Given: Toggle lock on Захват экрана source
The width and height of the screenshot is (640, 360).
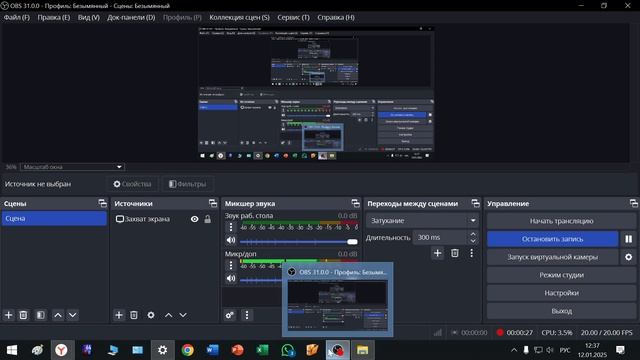Looking at the screenshot, I should click(x=208, y=219).
